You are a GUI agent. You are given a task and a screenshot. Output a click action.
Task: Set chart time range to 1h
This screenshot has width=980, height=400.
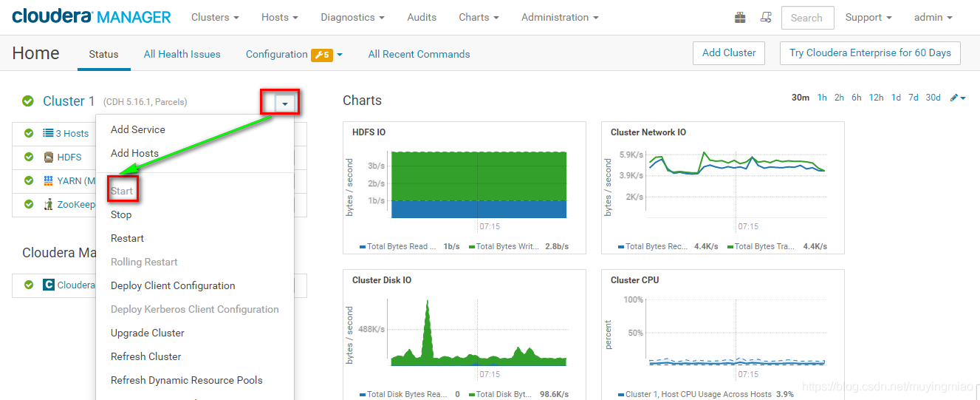pyautogui.click(x=822, y=98)
